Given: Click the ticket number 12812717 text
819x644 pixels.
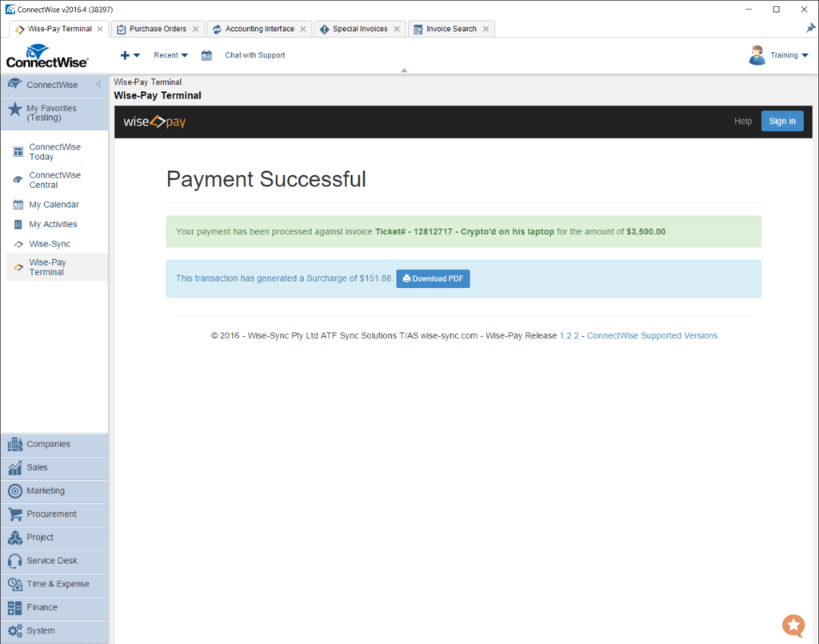Looking at the screenshot, I should click(433, 232).
